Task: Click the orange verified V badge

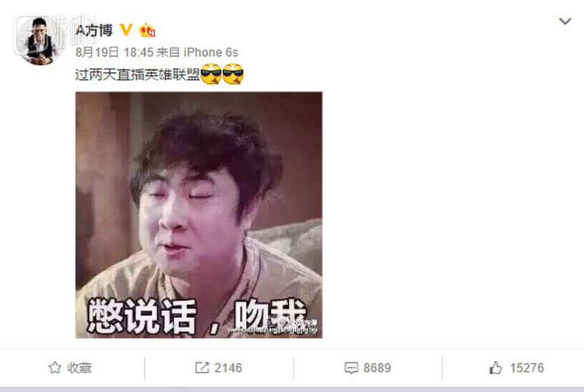Action: pos(126,30)
